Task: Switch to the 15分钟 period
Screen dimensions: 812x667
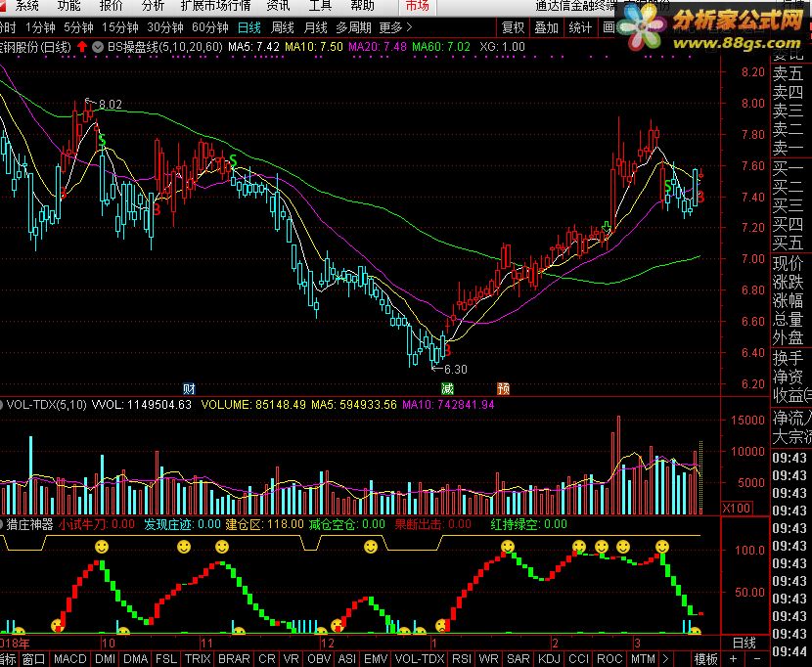Action: [120, 27]
